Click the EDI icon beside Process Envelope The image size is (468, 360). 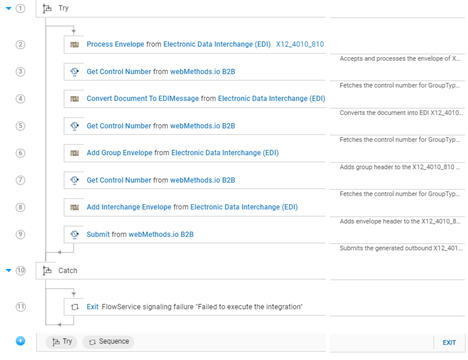75,44
